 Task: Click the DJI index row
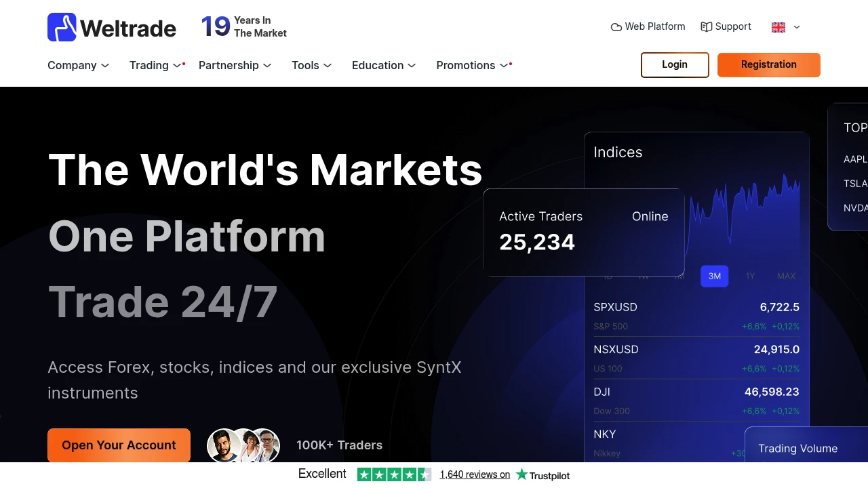(x=696, y=401)
